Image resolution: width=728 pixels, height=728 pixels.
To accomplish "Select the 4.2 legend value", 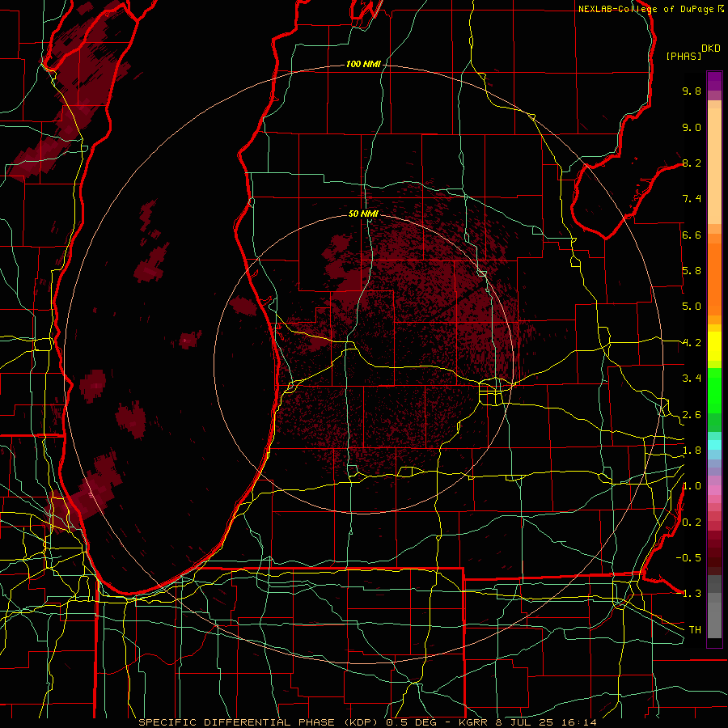I will tap(692, 343).
